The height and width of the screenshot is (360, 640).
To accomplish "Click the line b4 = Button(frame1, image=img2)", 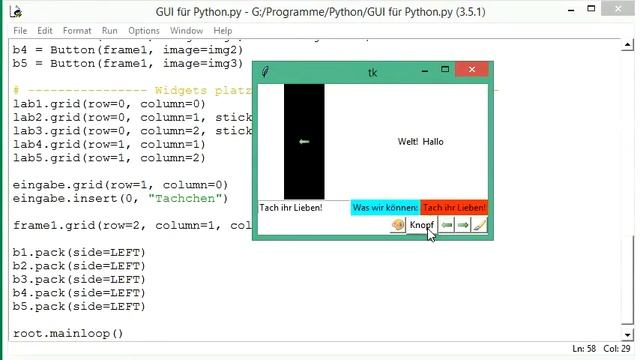I will 128,50.
